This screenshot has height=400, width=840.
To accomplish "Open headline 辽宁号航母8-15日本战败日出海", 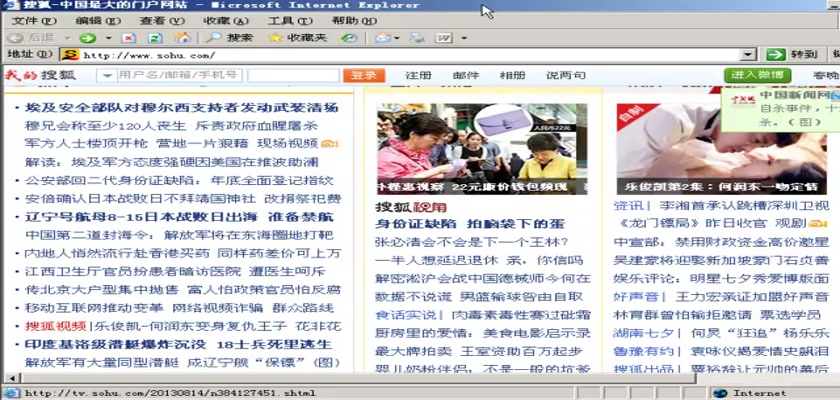I will [x=141, y=217].
